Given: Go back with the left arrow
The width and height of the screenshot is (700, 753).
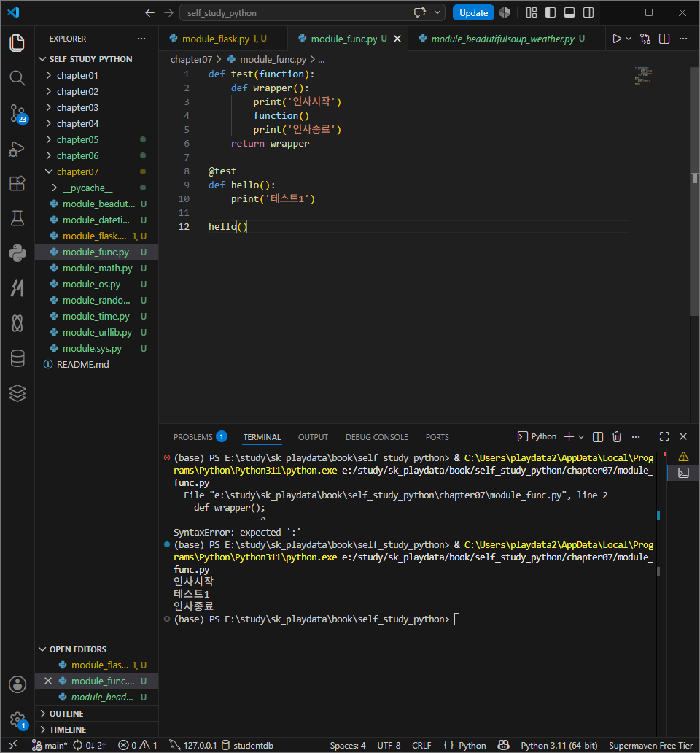Looking at the screenshot, I should tap(149, 12).
